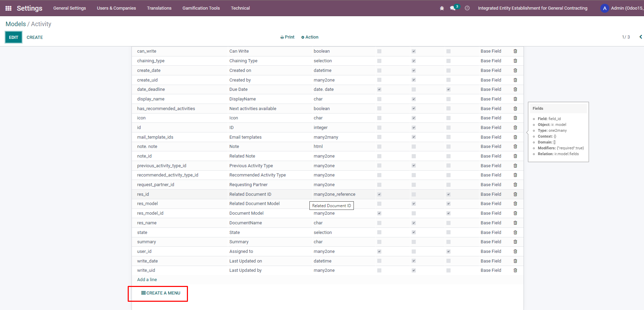The width and height of the screenshot is (644, 310).
Task: Click CREATE A MENU button
Action: (161, 293)
